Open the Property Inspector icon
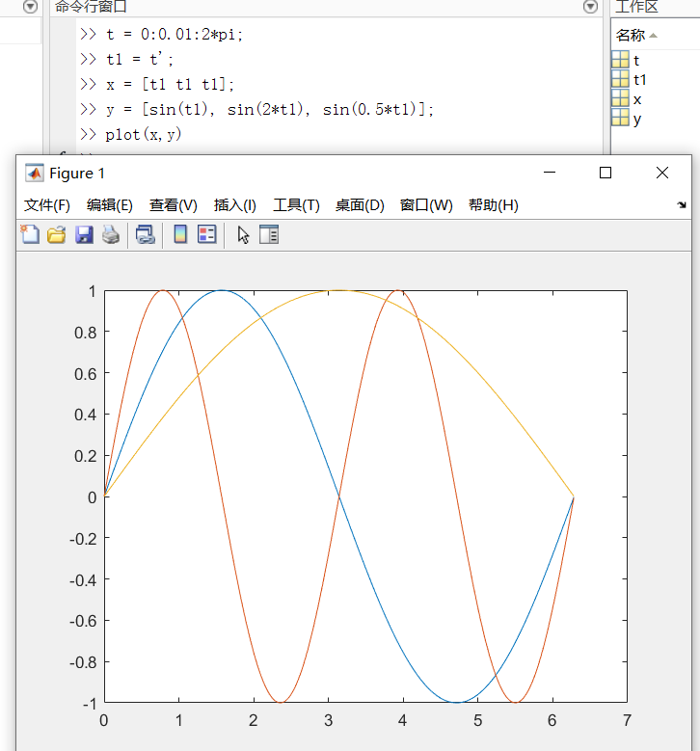Image resolution: width=700 pixels, height=751 pixels. (269, 234)
